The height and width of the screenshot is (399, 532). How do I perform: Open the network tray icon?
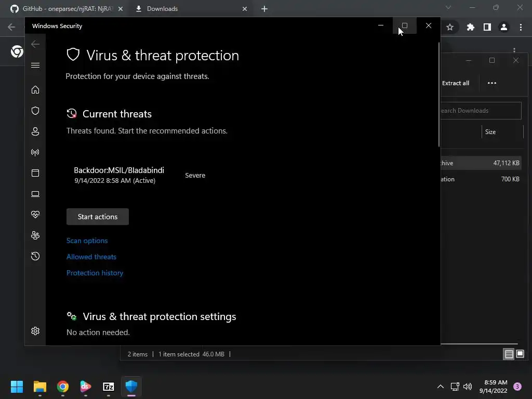(x=455, y=387)
